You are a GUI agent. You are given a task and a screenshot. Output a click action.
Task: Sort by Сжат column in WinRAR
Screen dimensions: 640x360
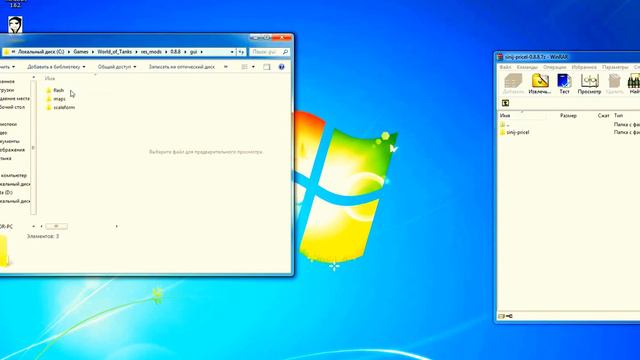tap(603, 116)
